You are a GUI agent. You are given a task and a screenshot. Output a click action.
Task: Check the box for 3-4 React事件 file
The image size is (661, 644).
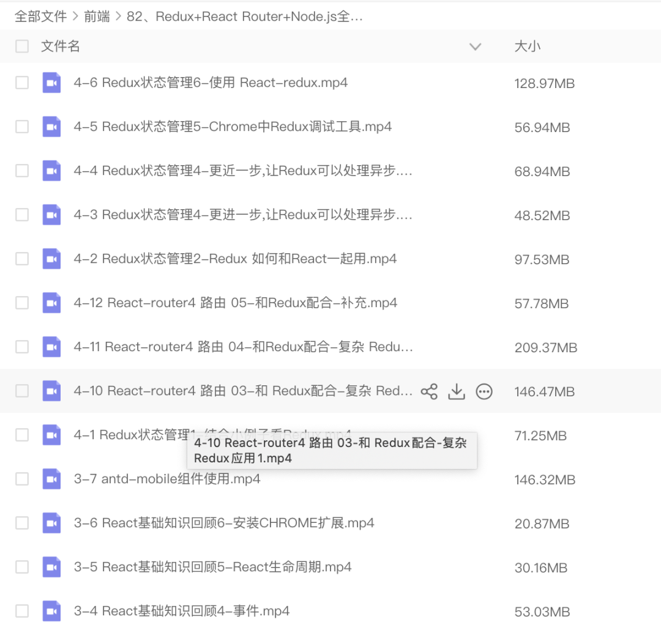tap(22, 611)
